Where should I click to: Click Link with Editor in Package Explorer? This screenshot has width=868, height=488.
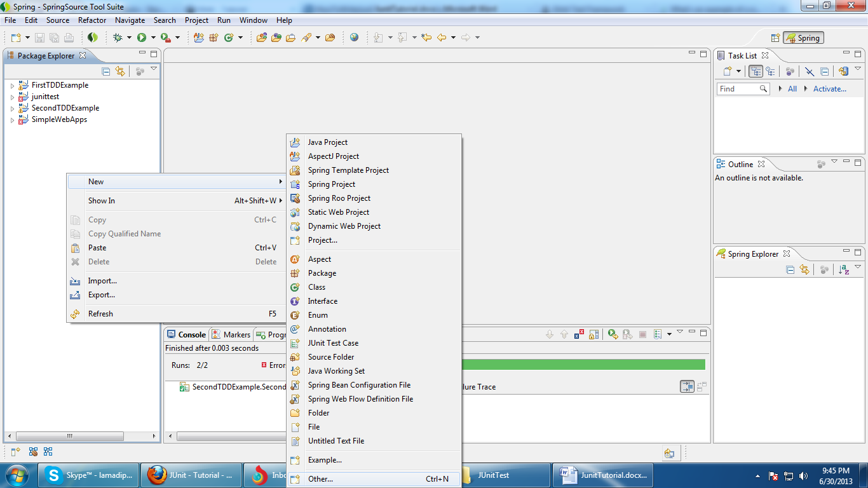[120, 71]
